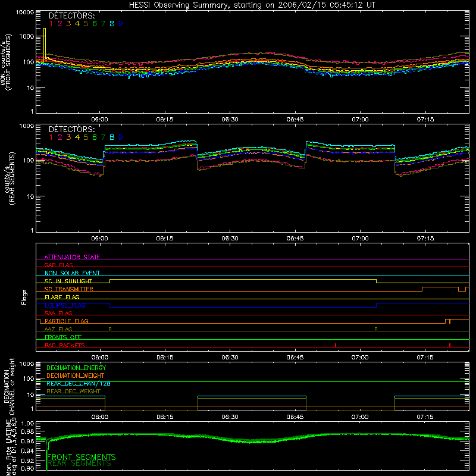Viewport: 476px width, 476px height.
Task: Click the BAD_PACKETS flag label
Action: (65, 345)
